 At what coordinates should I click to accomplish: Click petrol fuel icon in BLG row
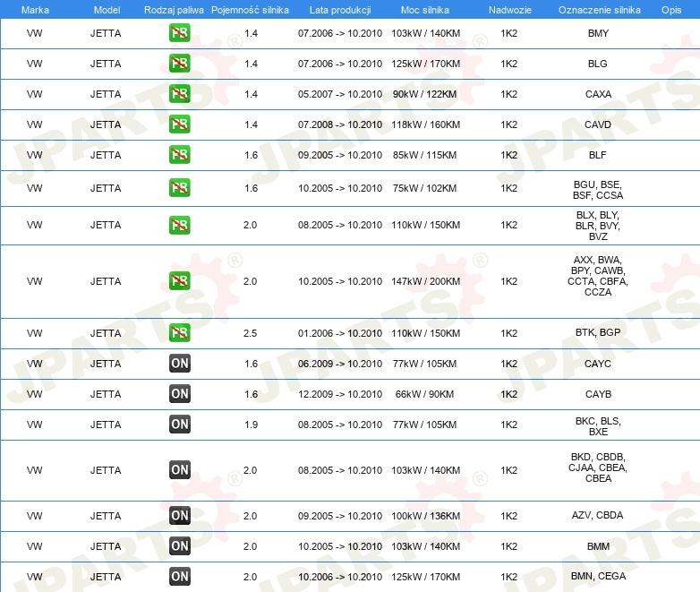click(179, 64)
